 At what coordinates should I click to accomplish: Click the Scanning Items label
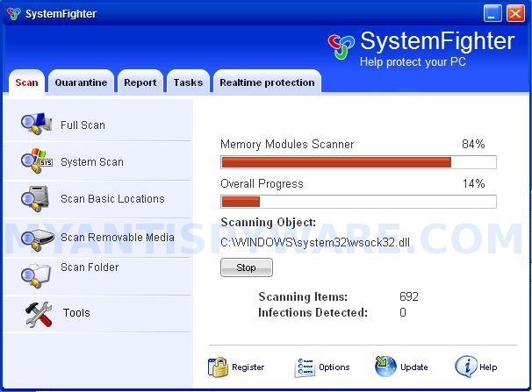pos(303,296)
